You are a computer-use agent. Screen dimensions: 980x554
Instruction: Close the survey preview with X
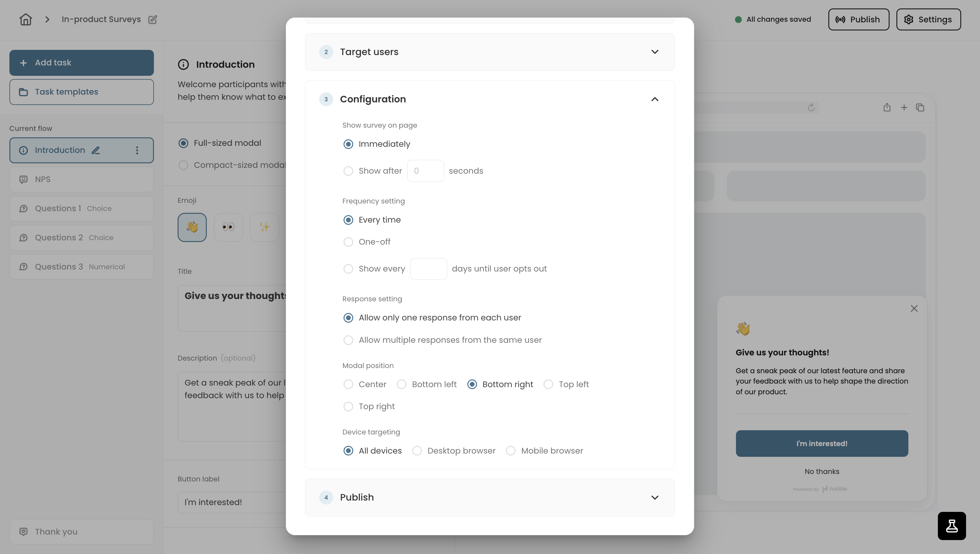(x=914, y=308)
